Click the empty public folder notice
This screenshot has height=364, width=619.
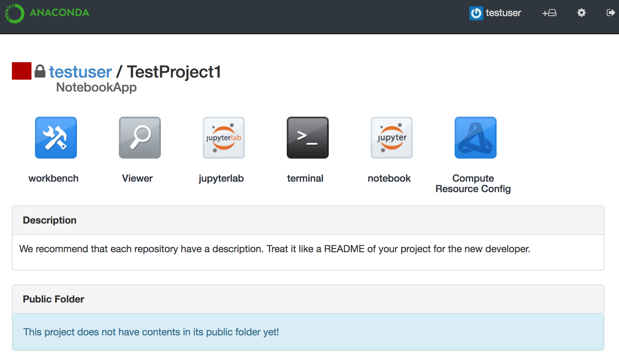point(308,332)
